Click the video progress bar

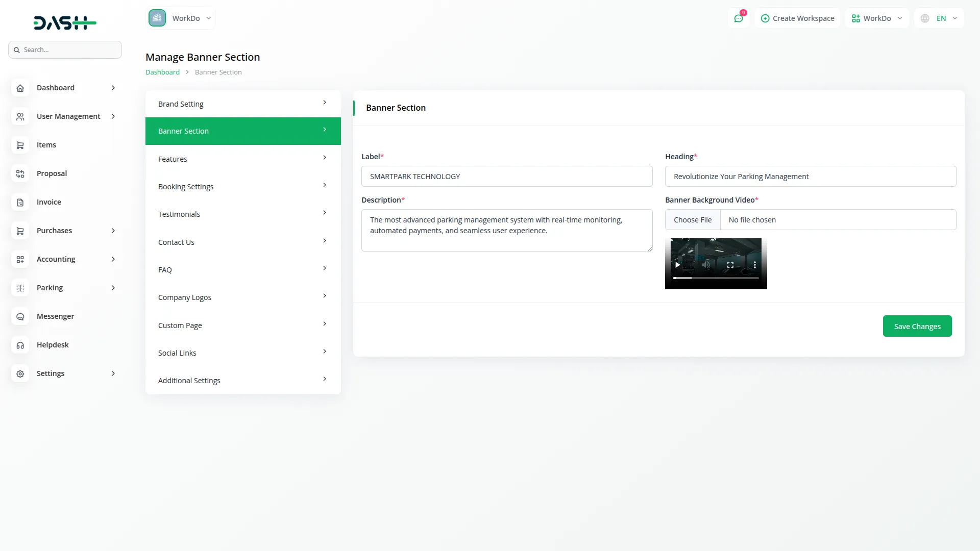[x=716, y=278]
